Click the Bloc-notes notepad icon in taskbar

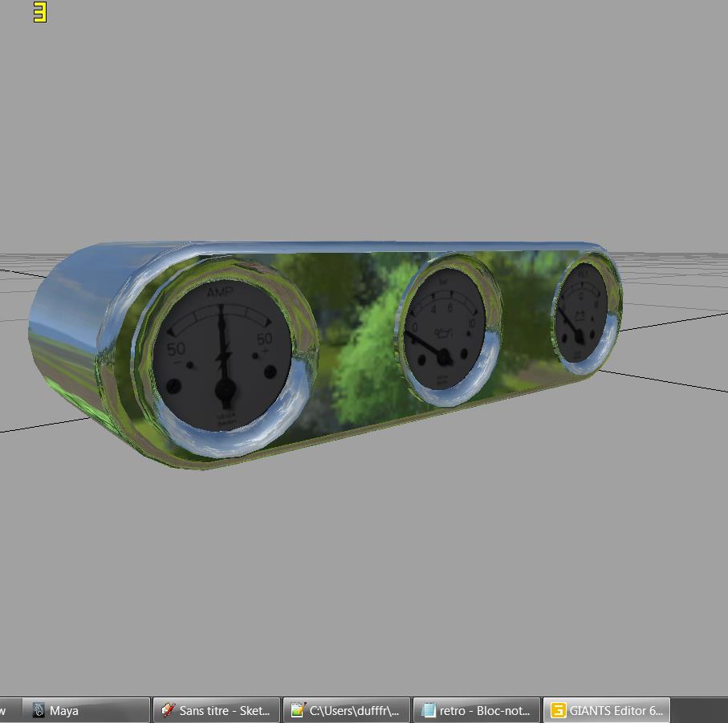tap(428, 710)
